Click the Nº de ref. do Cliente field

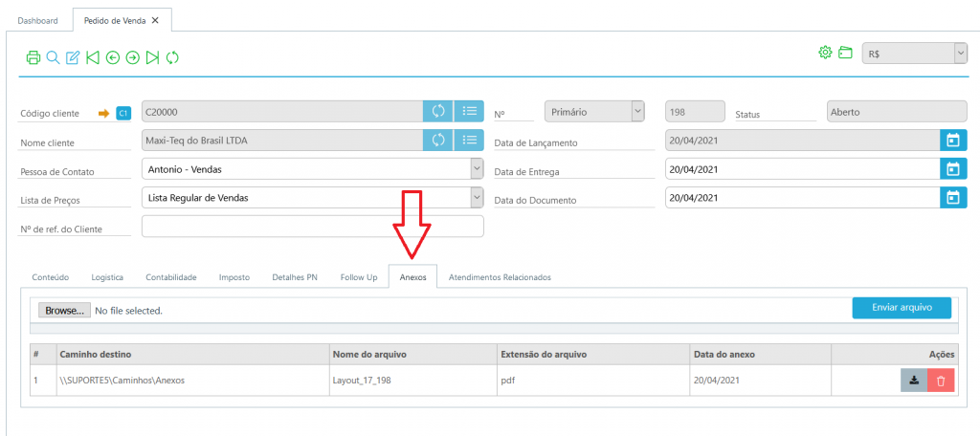click(312, 227)
